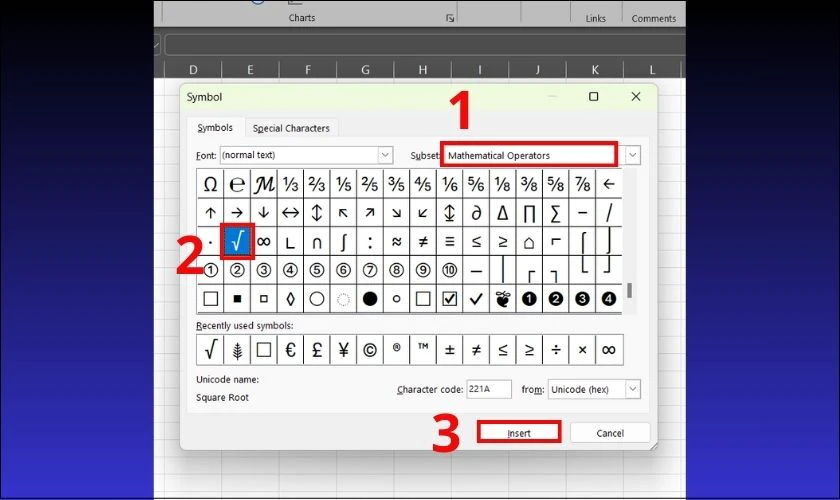Screen dimensions: 840x500
Task: Select the trademark symbol from recently used
Action: [x=423, y=350]
